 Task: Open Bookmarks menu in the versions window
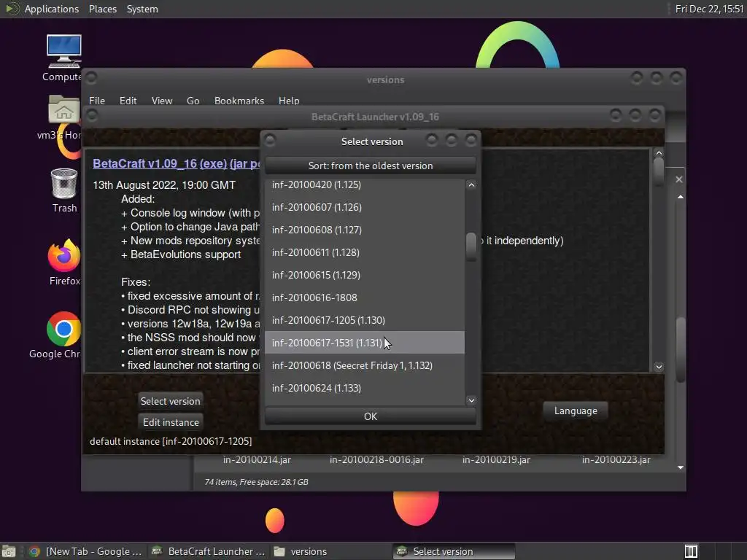239,101
